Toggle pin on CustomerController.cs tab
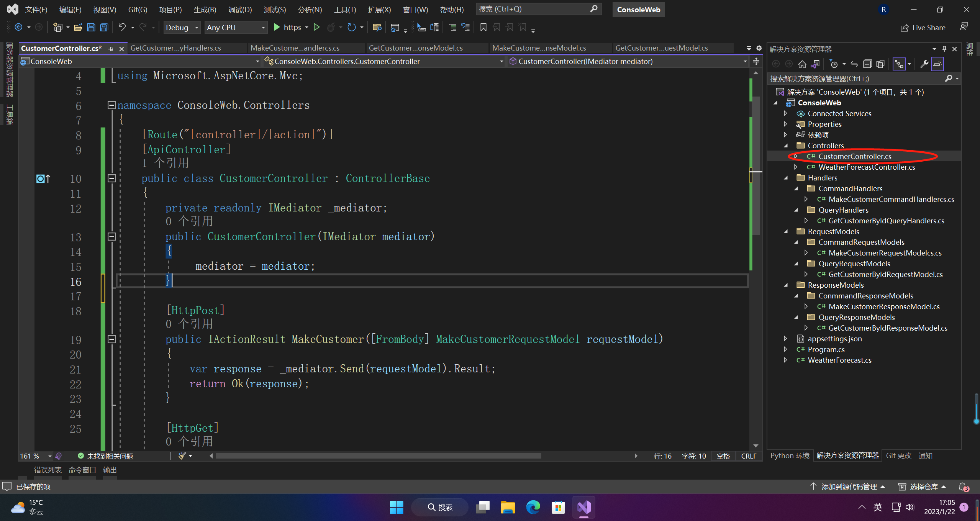Screen dimensions: 980x521 (x=111, y=49)
